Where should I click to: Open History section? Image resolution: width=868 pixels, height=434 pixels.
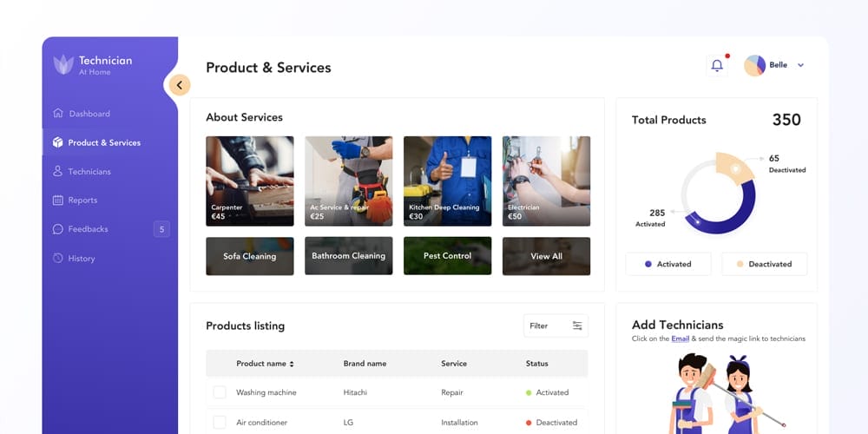pyautogui.click(x=82, y=259)
